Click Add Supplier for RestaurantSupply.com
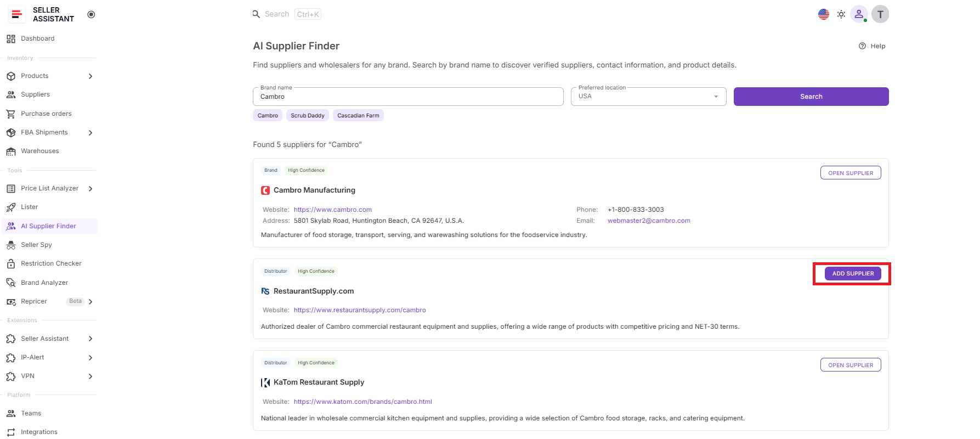The image size is (980, 439). pos(853,273)
